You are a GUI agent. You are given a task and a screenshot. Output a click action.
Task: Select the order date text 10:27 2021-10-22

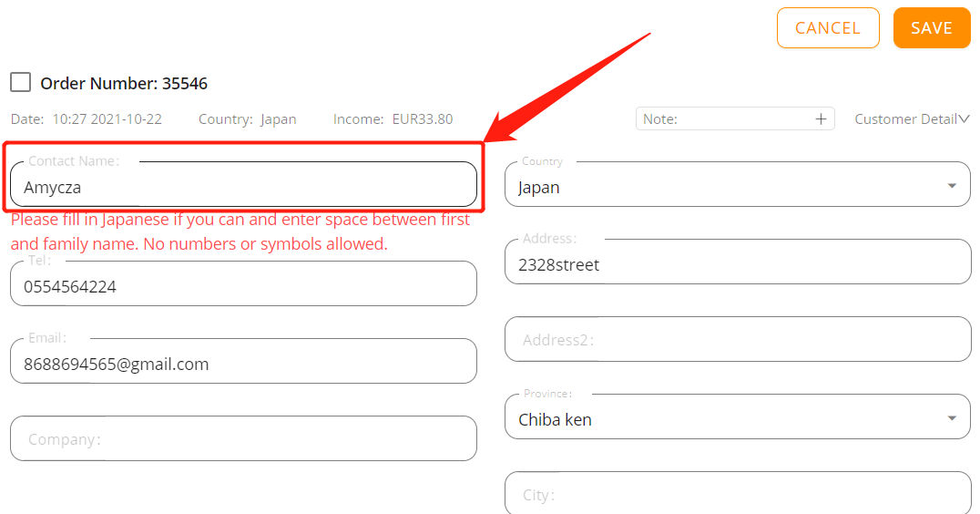107,118
